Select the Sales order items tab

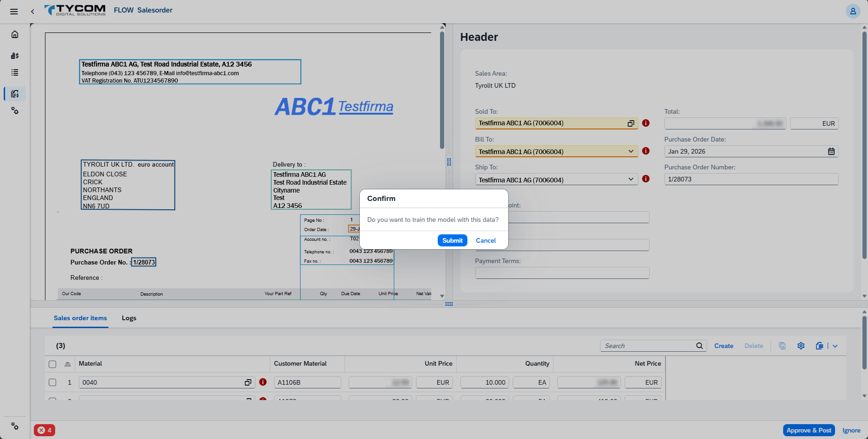click(x=80, y=318)
